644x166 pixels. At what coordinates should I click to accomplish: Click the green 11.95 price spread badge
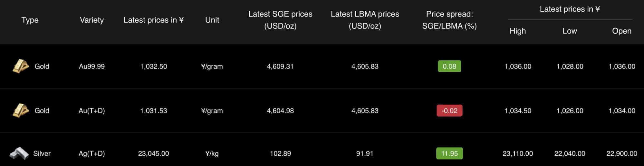[449, 153]
